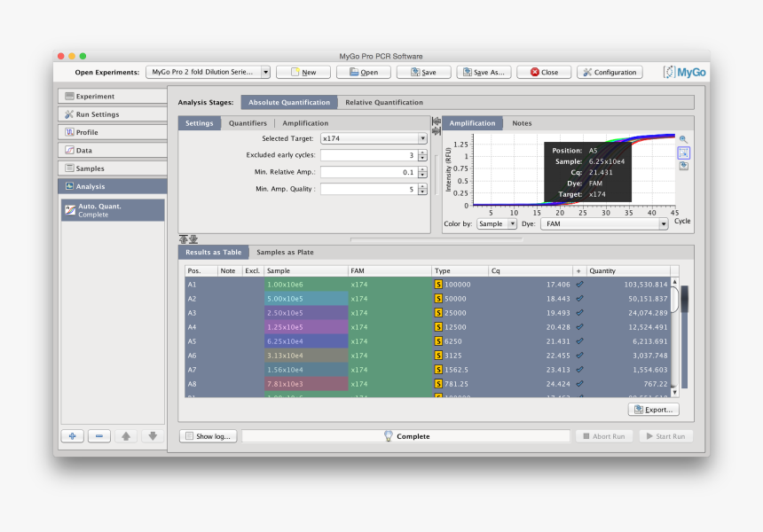Switch to the Relative Quantification tab
This screenshot has width=763, height=532.
pos(384,103)
